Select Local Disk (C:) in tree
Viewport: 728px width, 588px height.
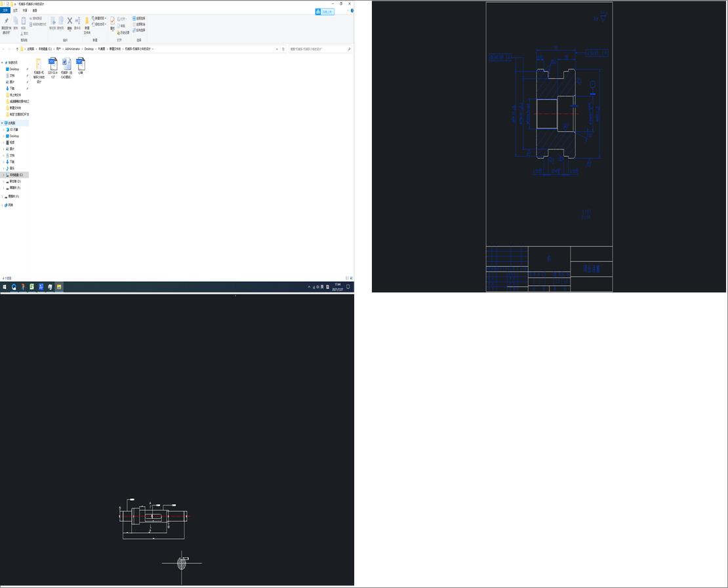click(15, 175)
